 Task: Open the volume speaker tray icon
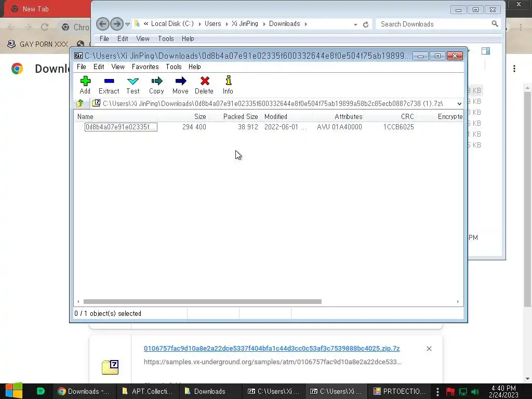475,392
